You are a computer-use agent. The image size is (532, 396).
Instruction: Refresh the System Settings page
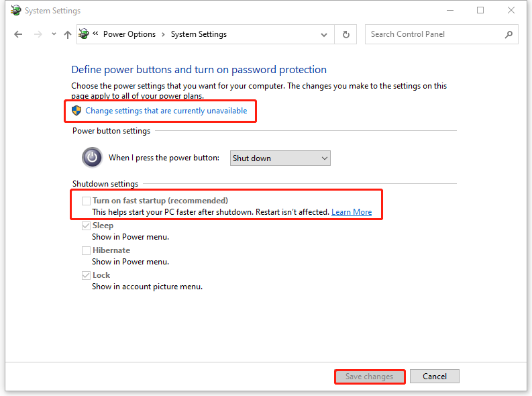pyautogui.click(x=345, y=34)
